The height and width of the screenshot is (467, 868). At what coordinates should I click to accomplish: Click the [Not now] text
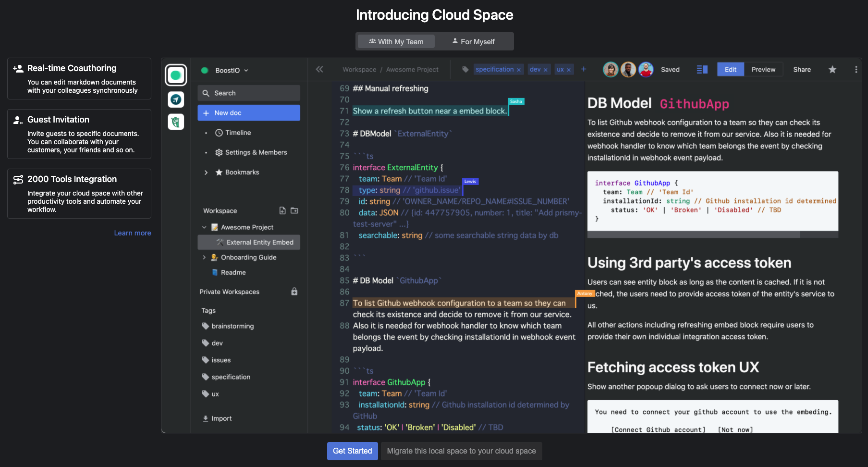[x=735, y=430]
